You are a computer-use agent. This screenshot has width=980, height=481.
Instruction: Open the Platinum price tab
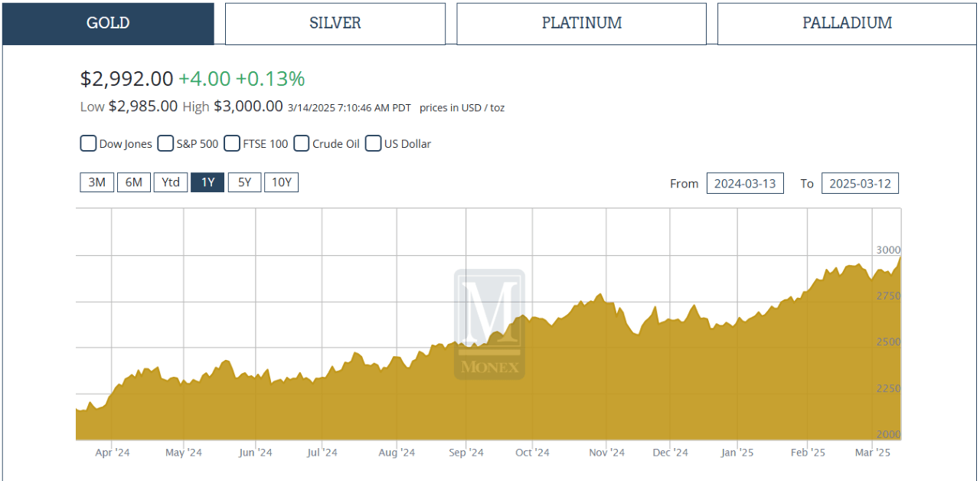point(581,23)
